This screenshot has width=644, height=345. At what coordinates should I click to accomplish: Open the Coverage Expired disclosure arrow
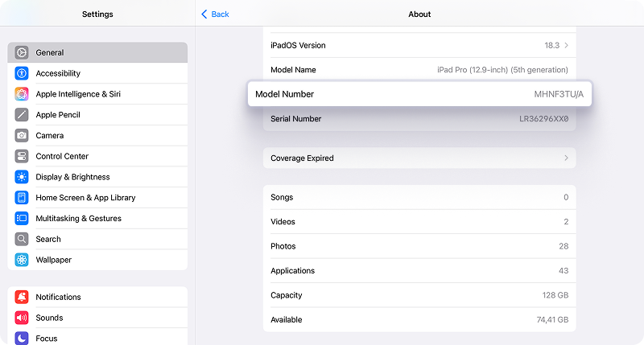pyautogui.click(x=567, y=158)
